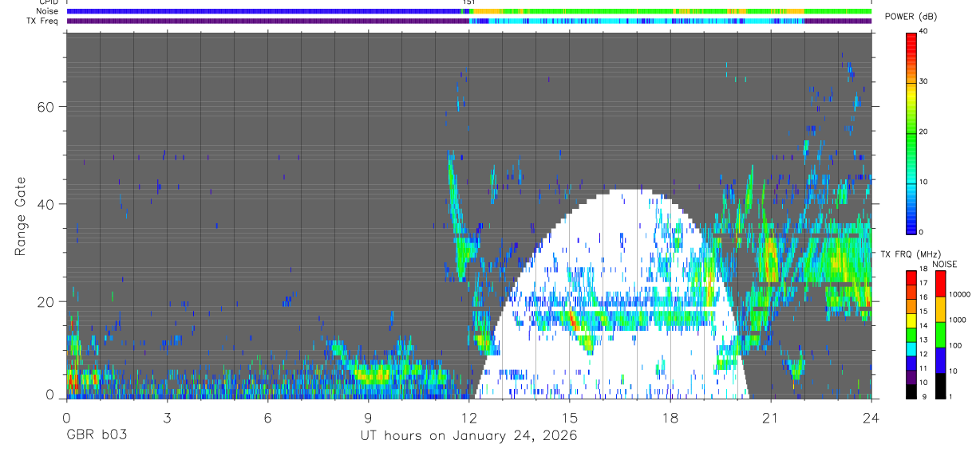Click the 1000 label on noise scale

958,320
